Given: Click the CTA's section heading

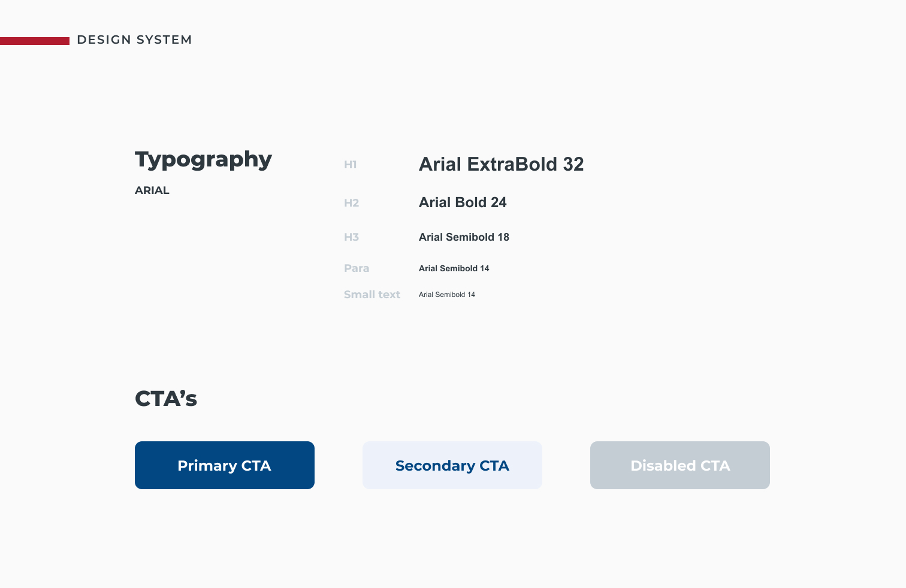Looking at the screenshot, I should (166, 398).
